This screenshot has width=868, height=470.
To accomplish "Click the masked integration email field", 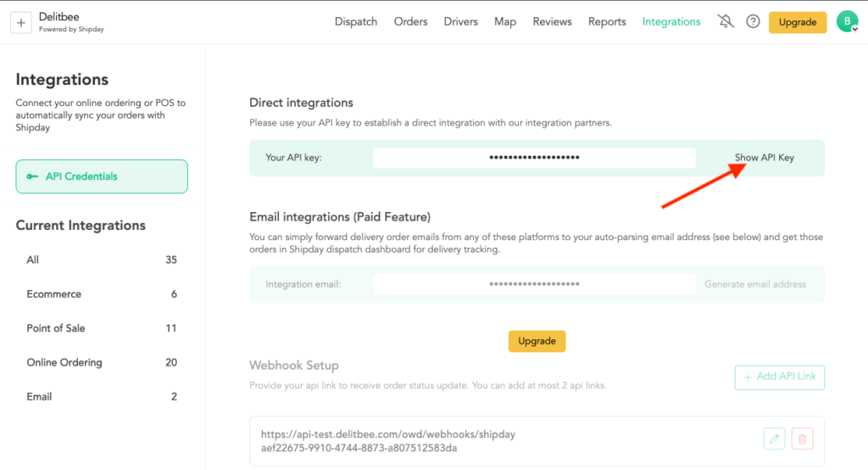I will pyautogui.click(x=534, y=283).
